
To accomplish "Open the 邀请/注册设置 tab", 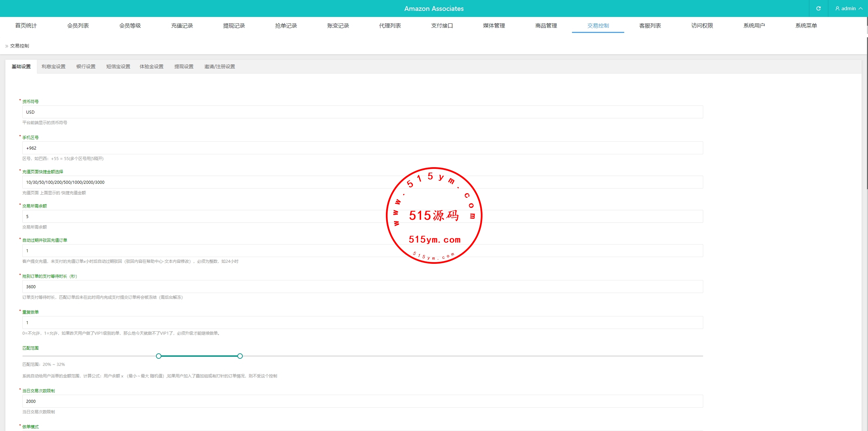I will pos(219,66).
